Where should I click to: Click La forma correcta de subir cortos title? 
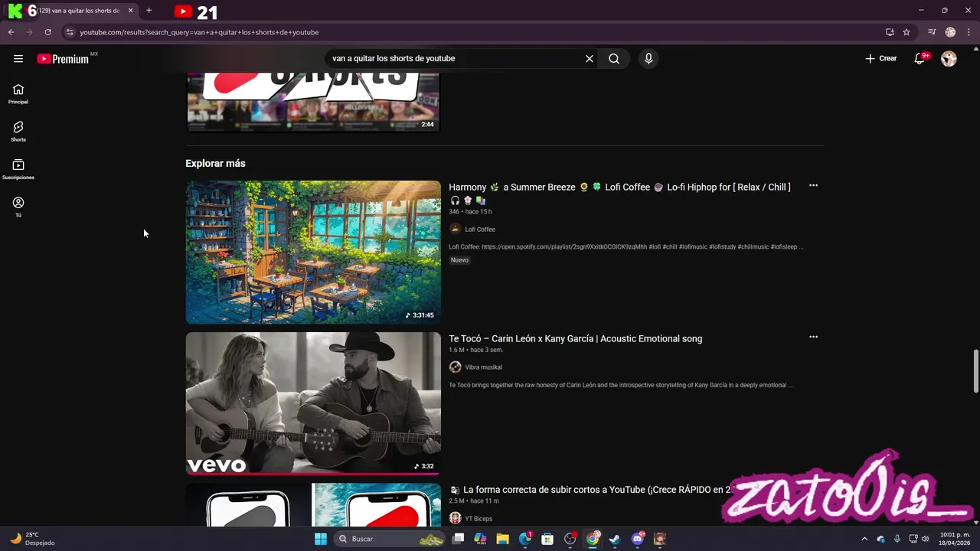590,490
